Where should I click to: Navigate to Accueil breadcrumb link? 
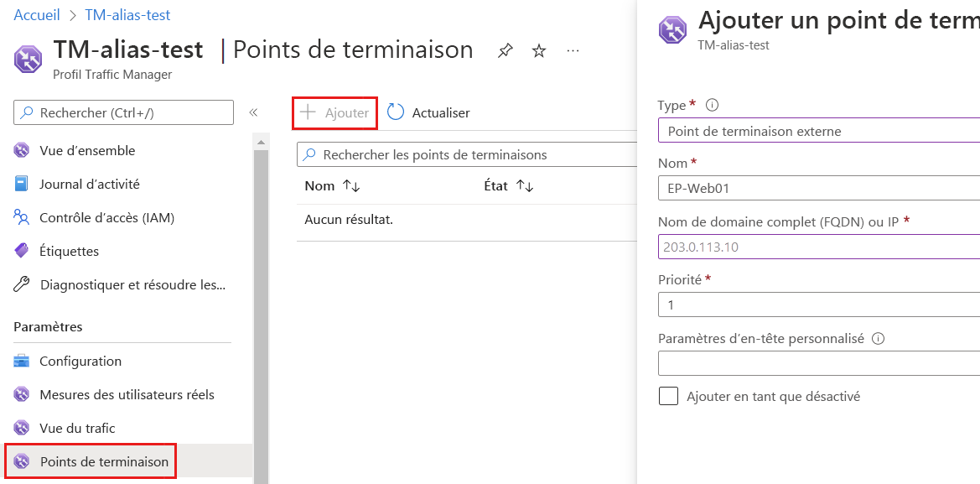(x=37, y=14)
